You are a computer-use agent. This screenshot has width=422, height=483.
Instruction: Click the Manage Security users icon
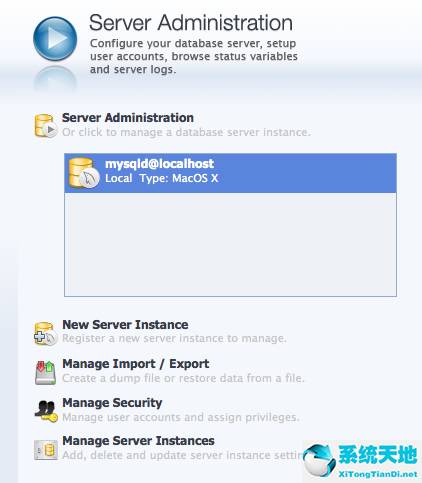(x=46, y=411)
